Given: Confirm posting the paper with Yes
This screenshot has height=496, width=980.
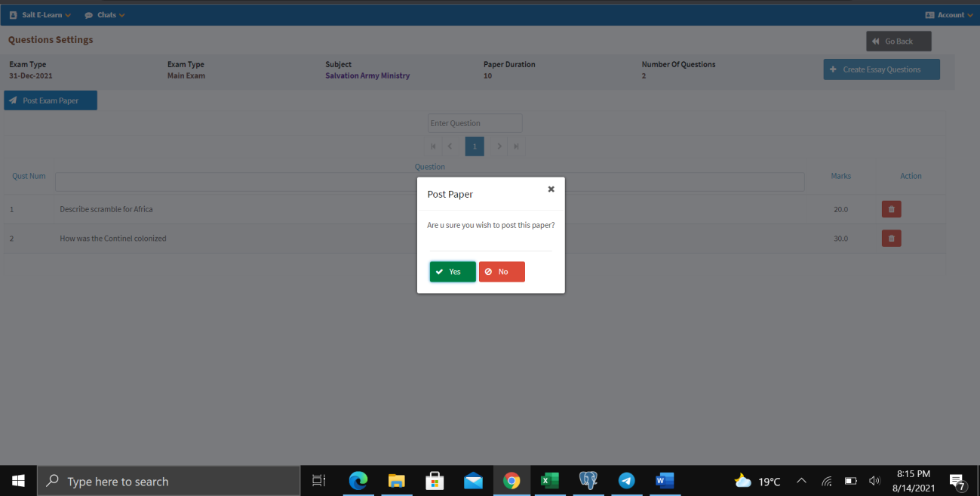Looking at the screenshot, I should [x=452, y=271].
